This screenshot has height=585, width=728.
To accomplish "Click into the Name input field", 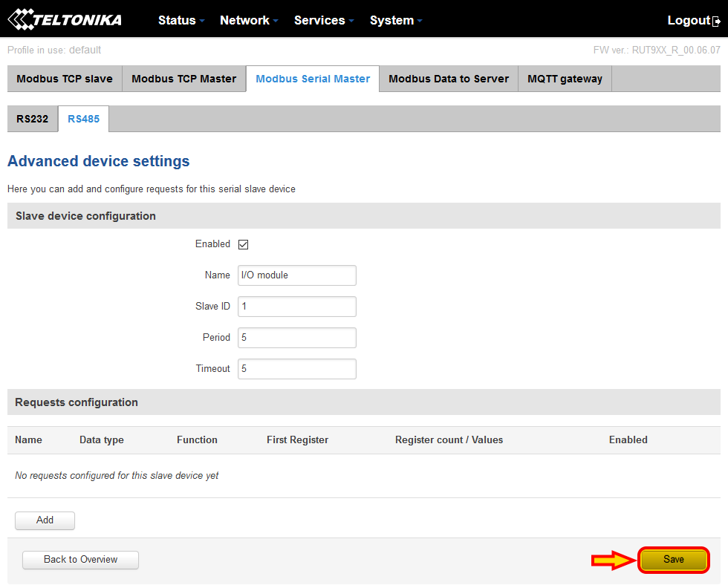I will coord(296,275).
